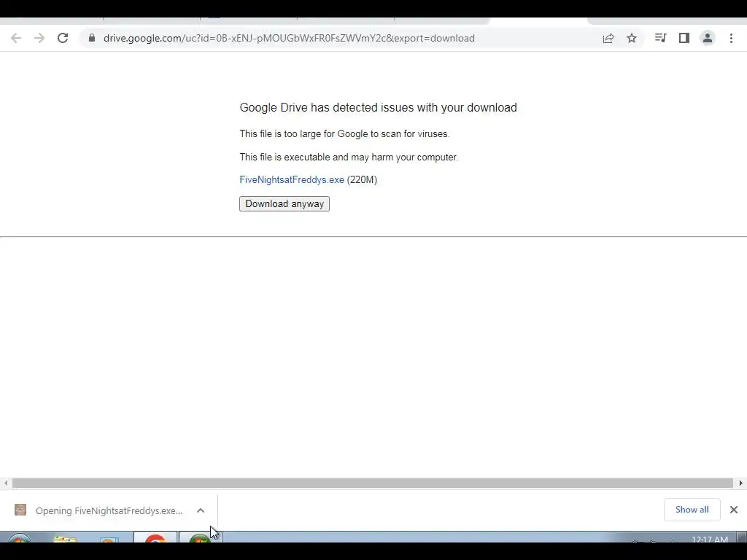Click the padlock site info icon

pos(92,38)
